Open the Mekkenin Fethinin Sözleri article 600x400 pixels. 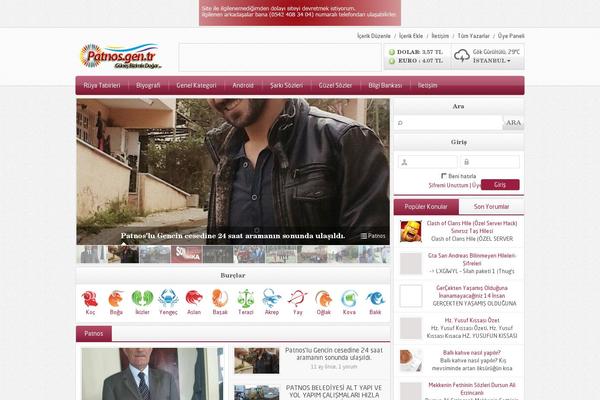[x=472, y=389]
